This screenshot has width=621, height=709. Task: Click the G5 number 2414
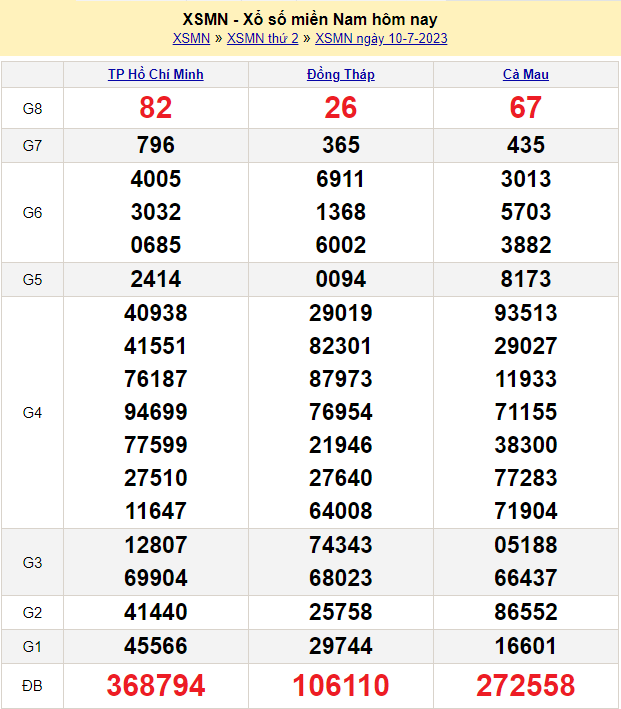click(156, 279)
